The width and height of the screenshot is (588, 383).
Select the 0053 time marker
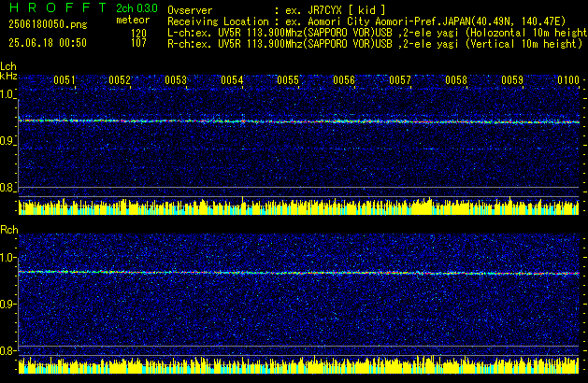(176, 80)
